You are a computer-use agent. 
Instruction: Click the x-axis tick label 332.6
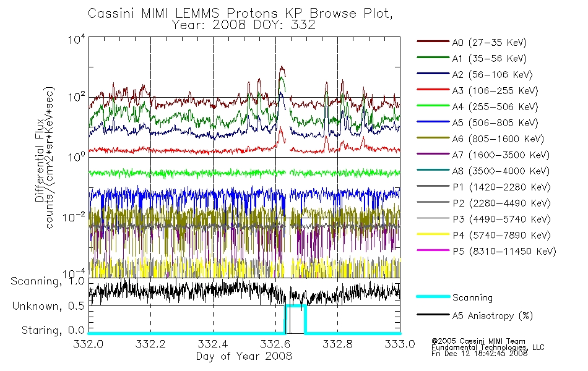coord(275,344)
